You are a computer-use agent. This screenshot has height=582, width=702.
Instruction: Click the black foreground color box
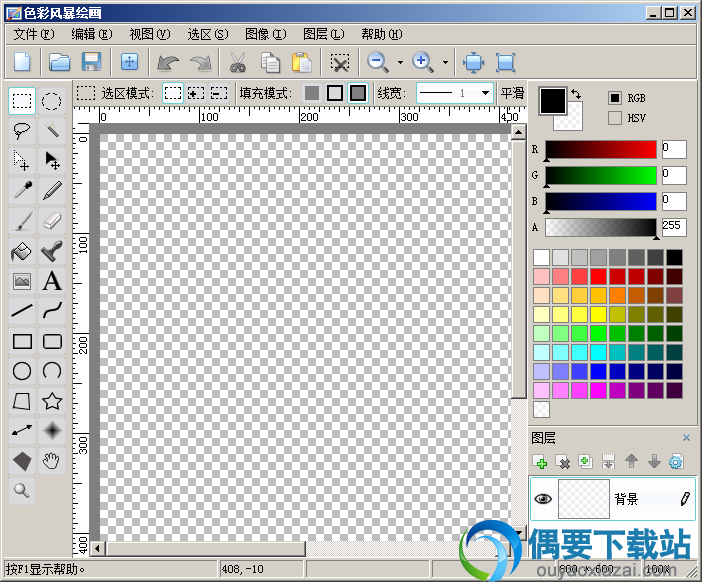[553, 100]
